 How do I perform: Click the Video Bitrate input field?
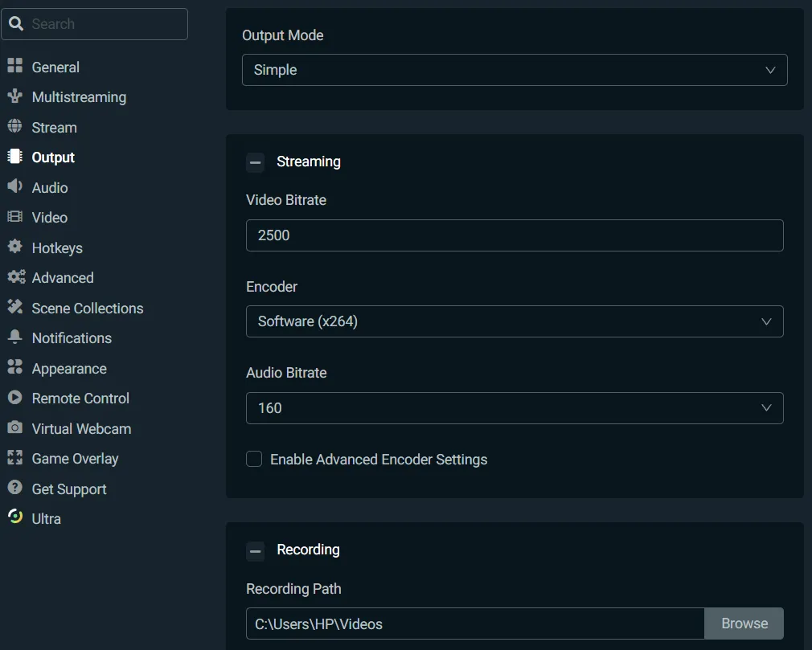(x=515, y=235)
